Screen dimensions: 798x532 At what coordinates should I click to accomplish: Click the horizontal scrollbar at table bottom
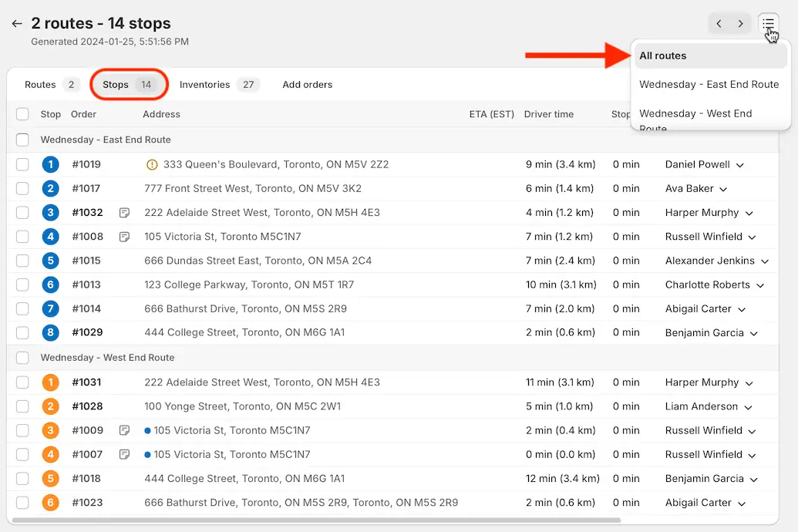click(x=315, y=520)
